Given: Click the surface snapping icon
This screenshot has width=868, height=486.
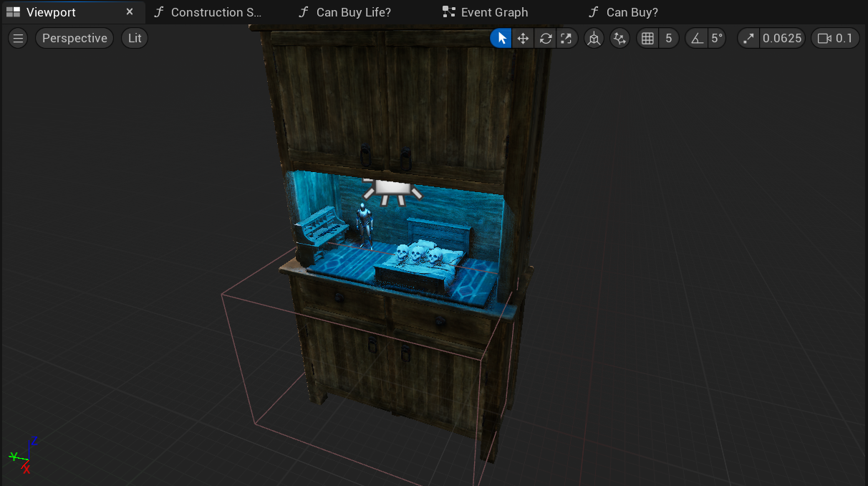Looking at the screenshot, I should point(619,39).
